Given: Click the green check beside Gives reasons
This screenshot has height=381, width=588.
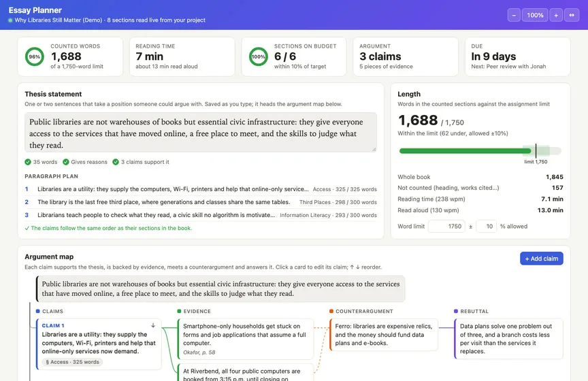Looking at the screenshot, I should (65, 162).
